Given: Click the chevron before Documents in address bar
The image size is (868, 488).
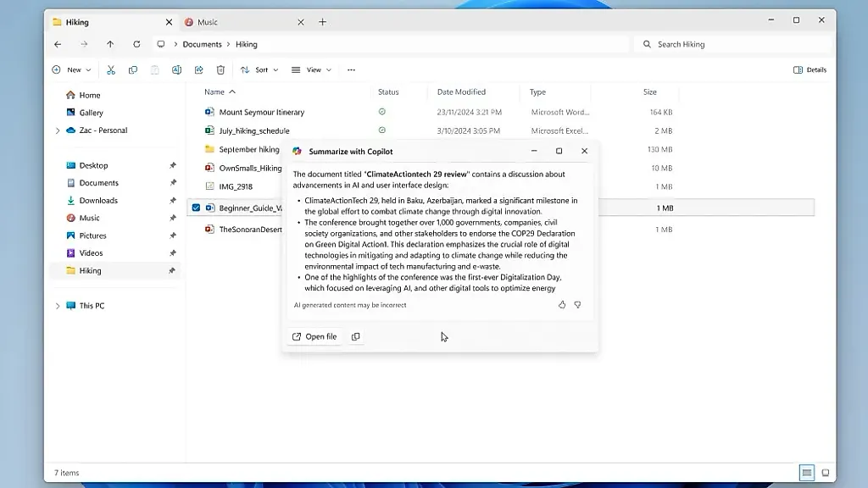Looking at the screenshot, I should tap(176, 44).
